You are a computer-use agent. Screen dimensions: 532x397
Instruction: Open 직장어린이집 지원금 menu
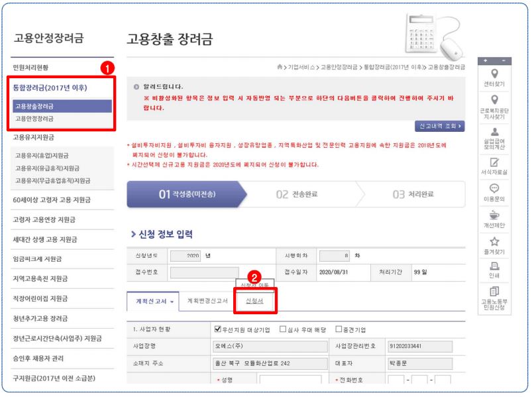40,299
